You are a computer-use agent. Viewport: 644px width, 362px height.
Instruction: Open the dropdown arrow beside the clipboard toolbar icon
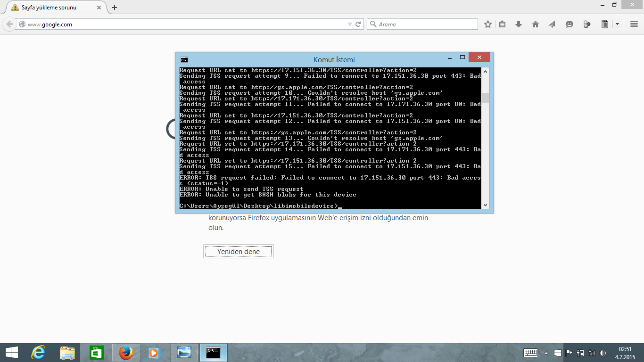point(617,24)
